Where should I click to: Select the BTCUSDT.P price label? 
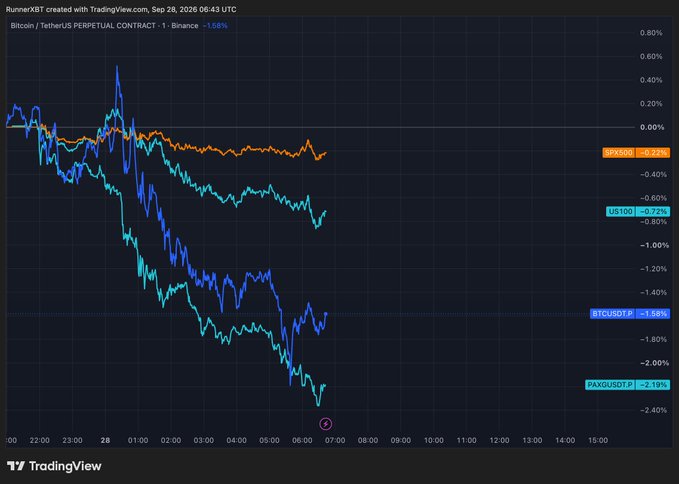click(x=612, y=313)
